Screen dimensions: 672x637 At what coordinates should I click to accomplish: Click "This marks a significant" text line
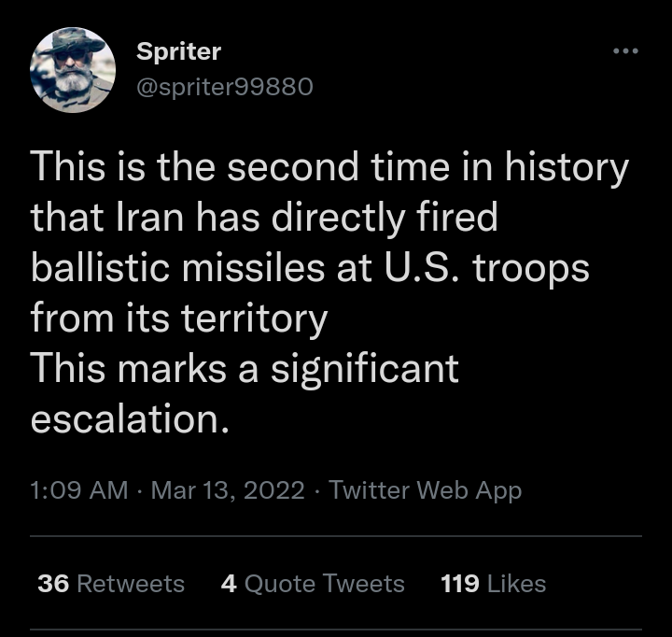tap(245, 369)
